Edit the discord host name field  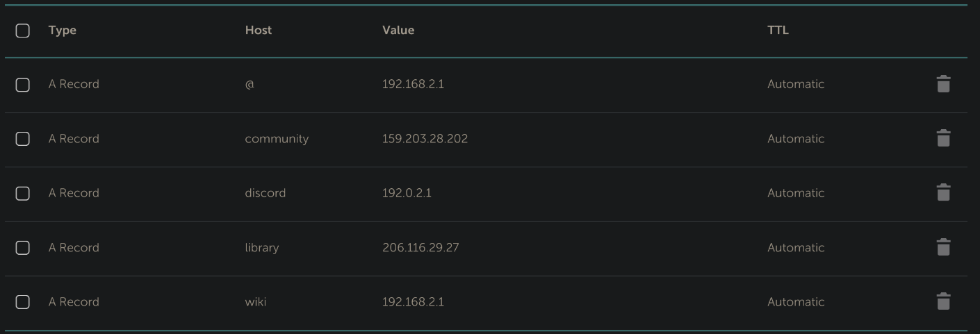265,193
